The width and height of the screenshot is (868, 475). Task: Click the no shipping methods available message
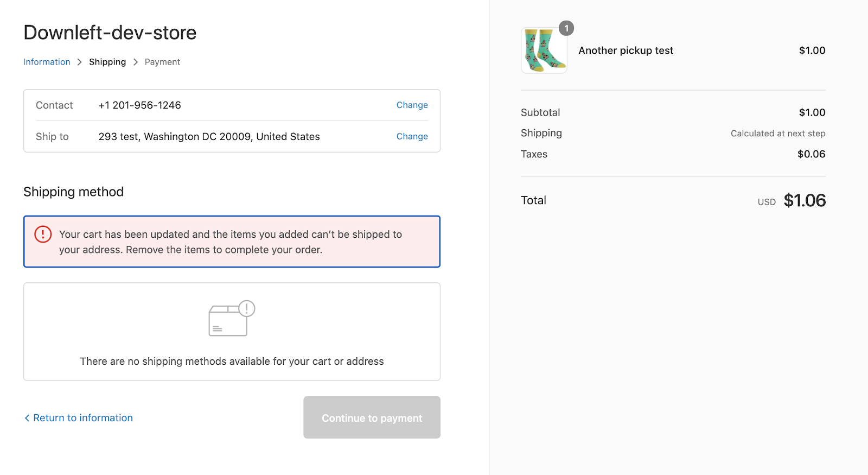[232, 362]
